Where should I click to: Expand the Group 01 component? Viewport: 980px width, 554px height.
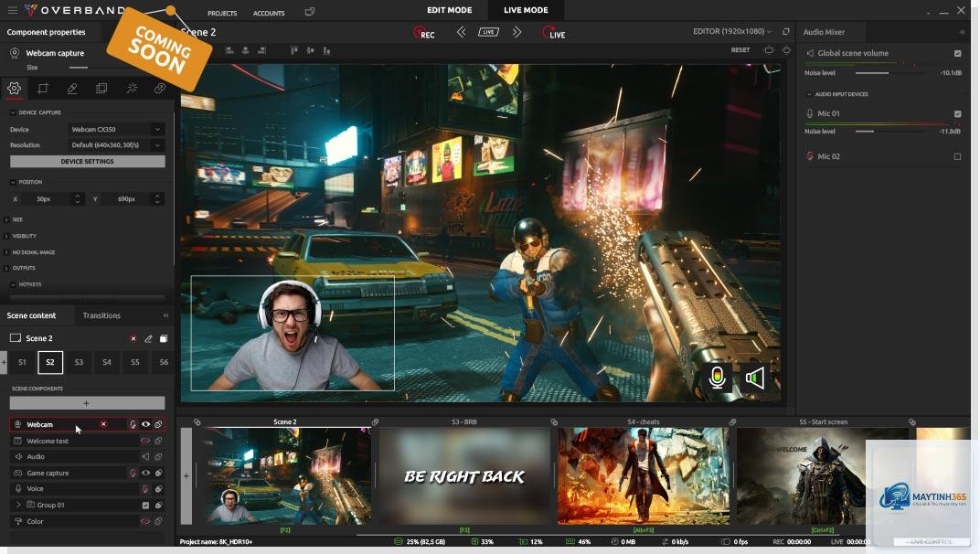(18, 505)
